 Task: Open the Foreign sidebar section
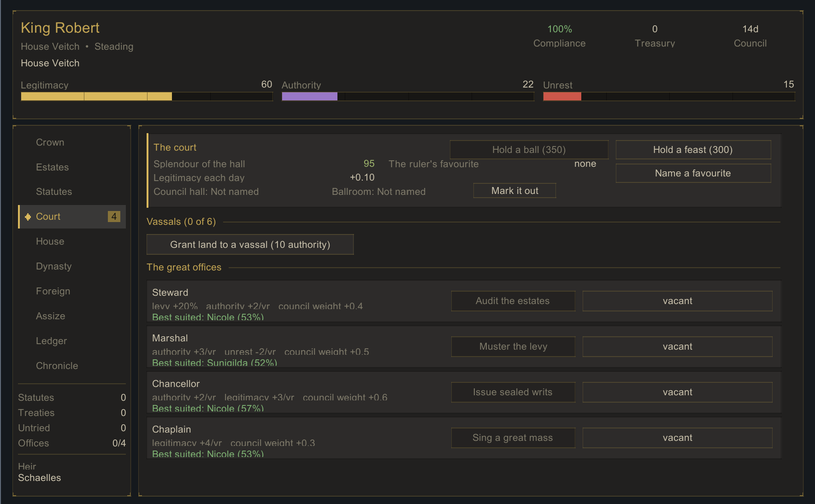71,291
